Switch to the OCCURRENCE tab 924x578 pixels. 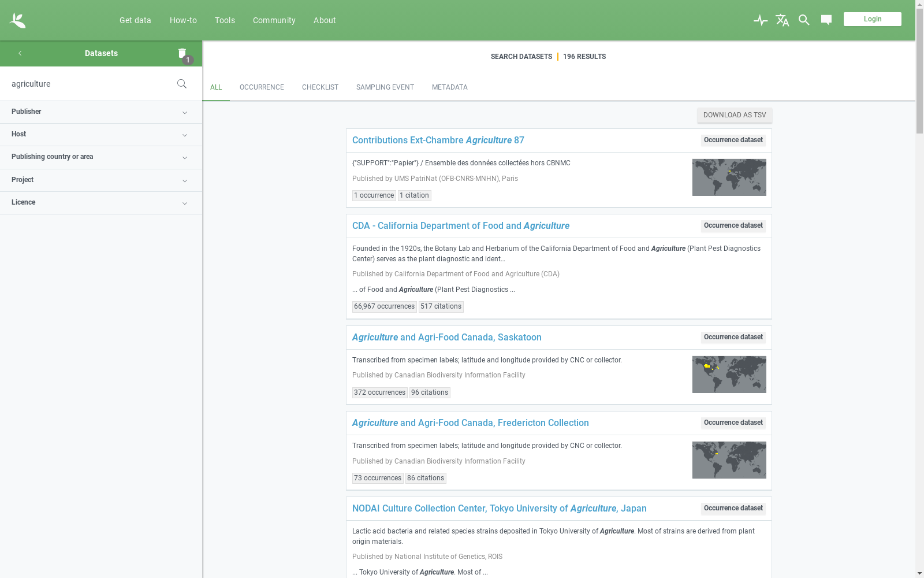262,87
